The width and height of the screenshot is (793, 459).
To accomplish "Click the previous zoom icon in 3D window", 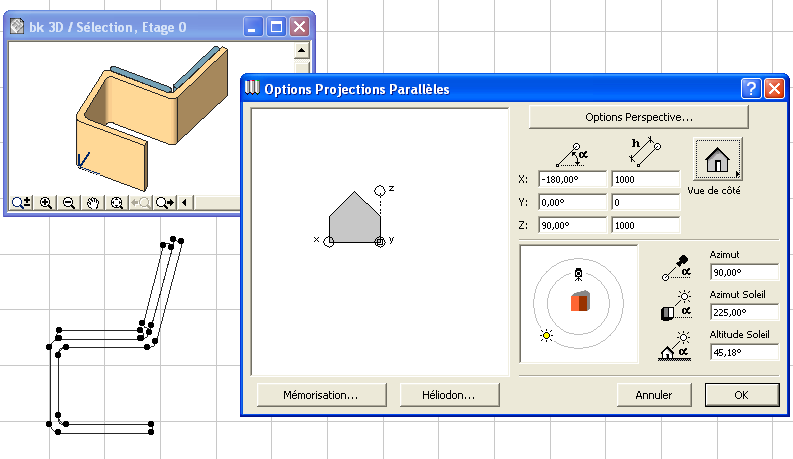I will 140,203.
